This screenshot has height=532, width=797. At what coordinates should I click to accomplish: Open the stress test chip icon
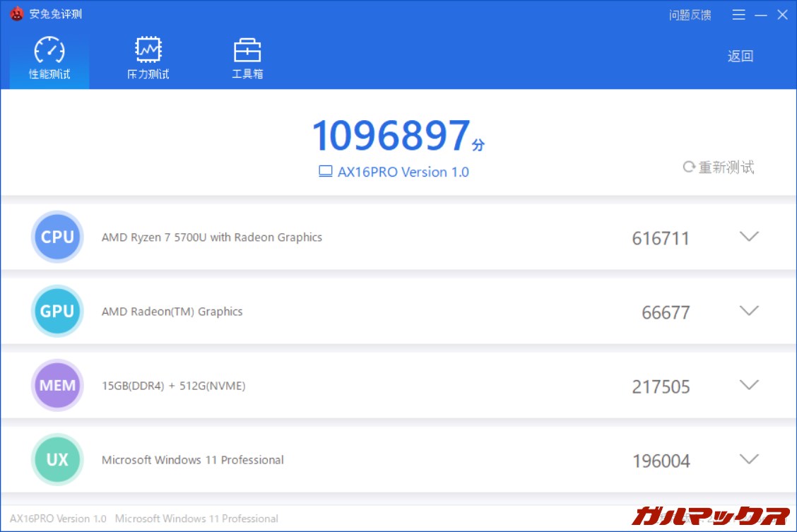pyautogui.click(x=147, y=49)
